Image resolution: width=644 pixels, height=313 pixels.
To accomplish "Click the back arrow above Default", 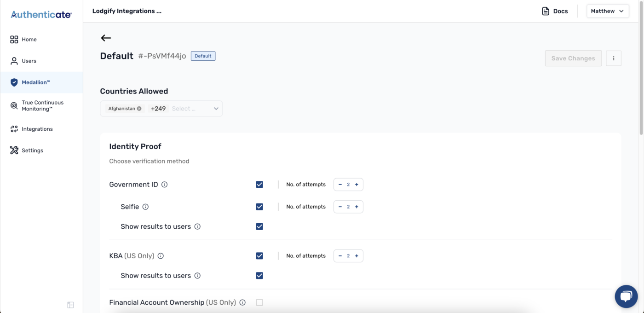I will (x=106, y=38).
